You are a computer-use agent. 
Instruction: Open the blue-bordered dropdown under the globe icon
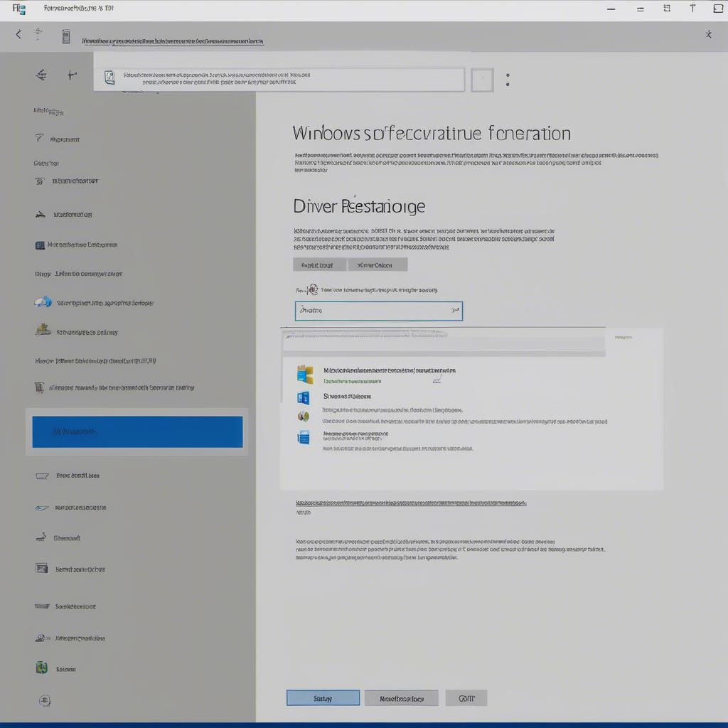(379, 311)
